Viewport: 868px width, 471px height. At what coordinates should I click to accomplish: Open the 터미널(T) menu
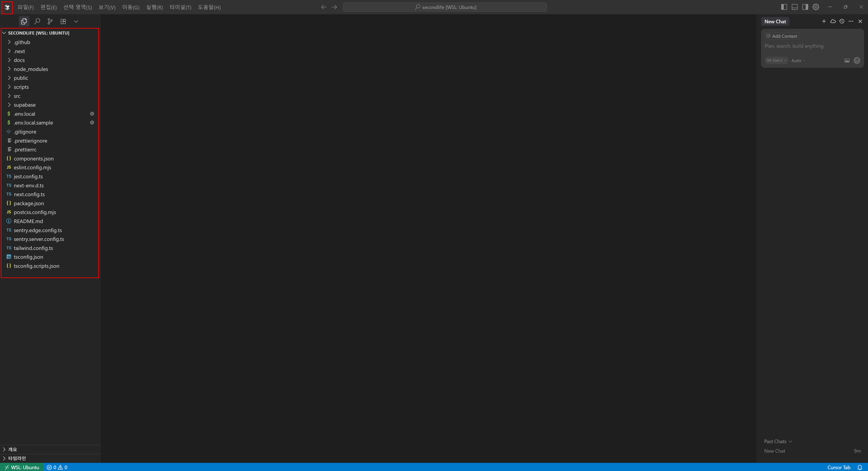(x=180, y=7)
